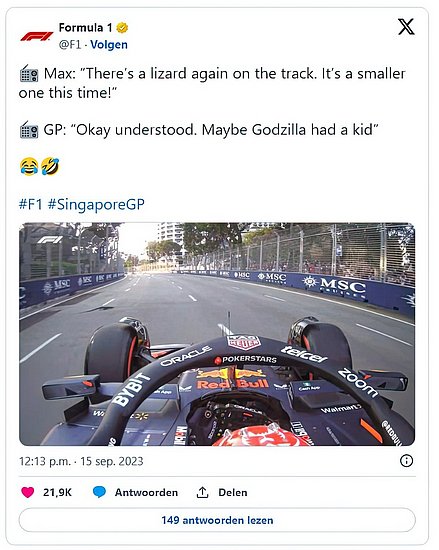This screenshot has width=439, height=550.
Task: Click the share upload arrow icon
Action: pos(202,492)
